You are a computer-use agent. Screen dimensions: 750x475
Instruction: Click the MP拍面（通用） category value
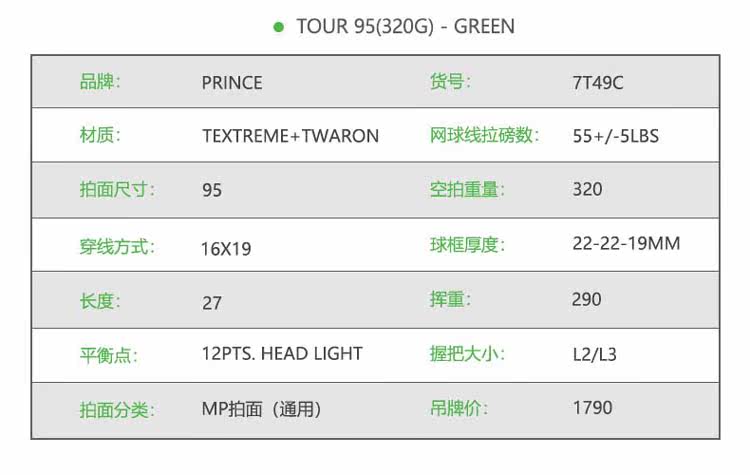pyautogui.click(x=262, y=408)
